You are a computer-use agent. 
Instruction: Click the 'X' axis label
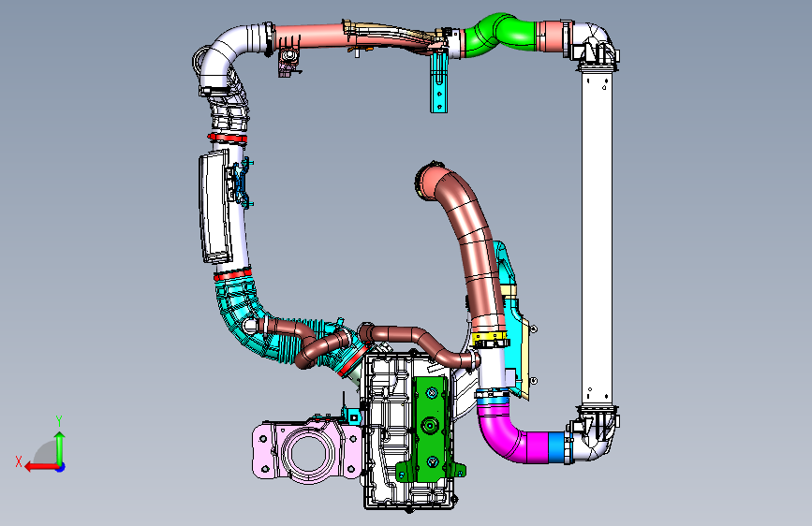point(19,461)
